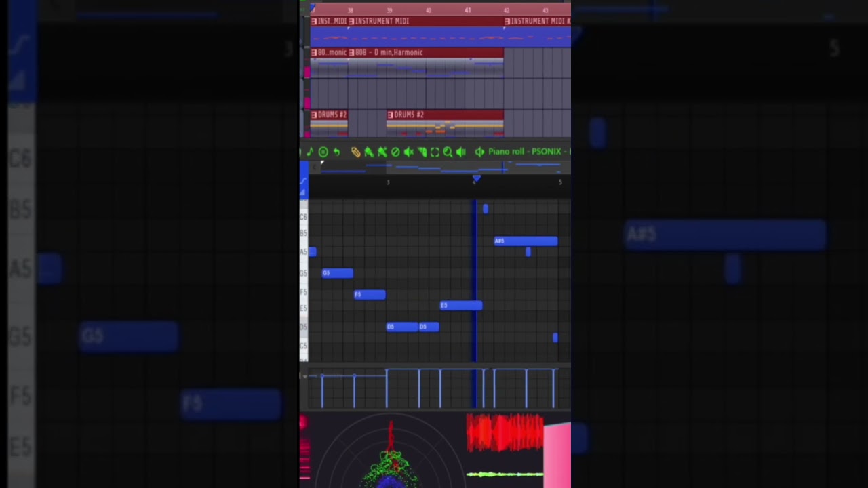Select the Paint brush tool
This screenshot has height=488, width=868.
[x=368, y=152]
